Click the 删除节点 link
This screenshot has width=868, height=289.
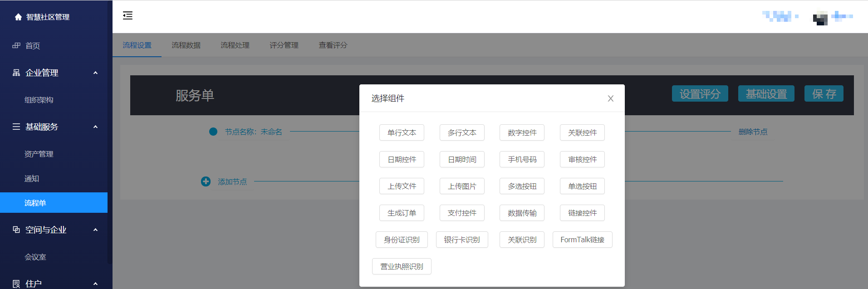click(x=753, y=132)
